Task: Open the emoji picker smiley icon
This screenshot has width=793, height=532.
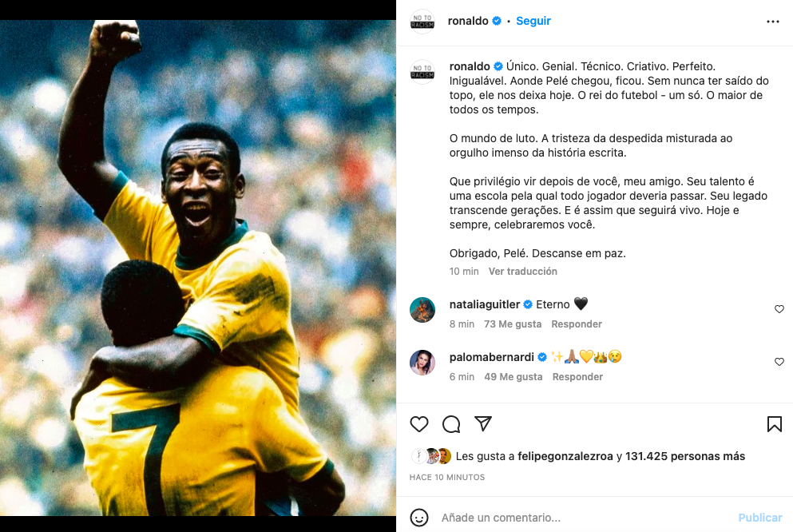Action: [x=418, y=518]
